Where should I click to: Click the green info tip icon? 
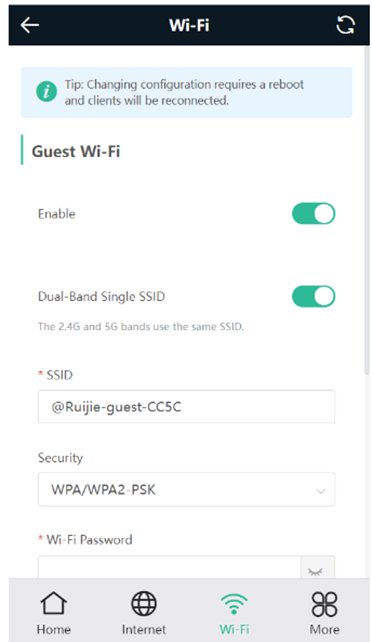(x=46, y=92)
